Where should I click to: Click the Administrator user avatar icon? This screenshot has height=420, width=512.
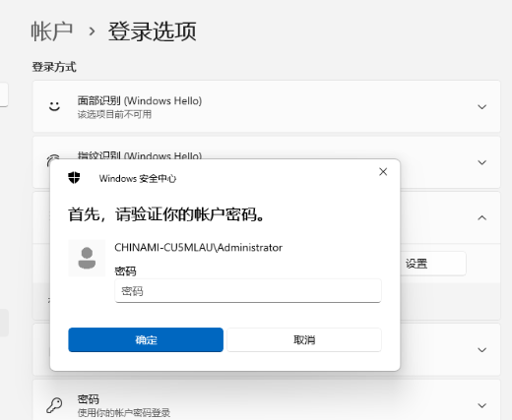tap(87, 258)
